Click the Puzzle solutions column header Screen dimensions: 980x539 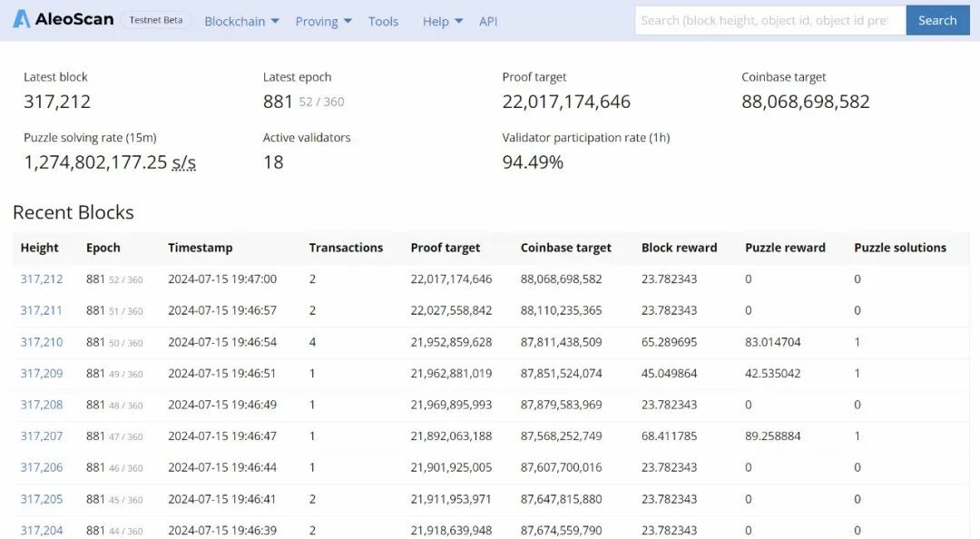click(x=900, y=248)
